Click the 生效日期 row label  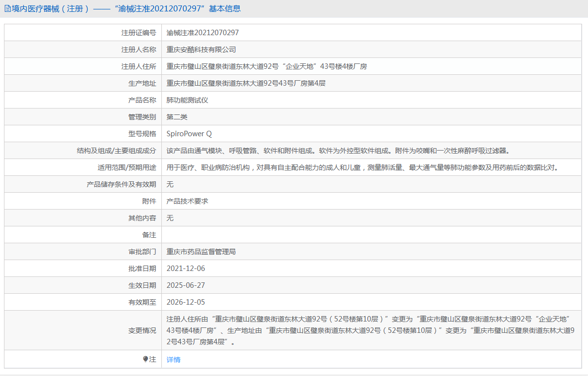click(x=142, y=285)
